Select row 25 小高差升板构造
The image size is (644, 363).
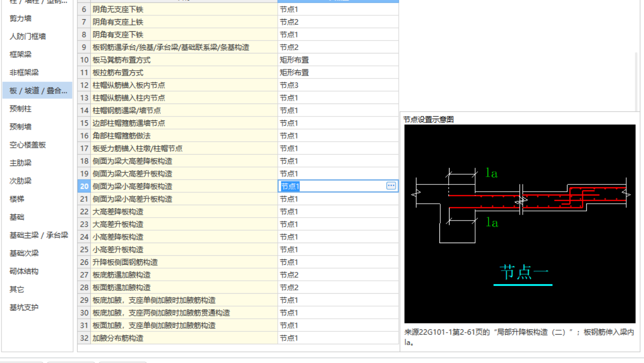[x=184, y=249]
